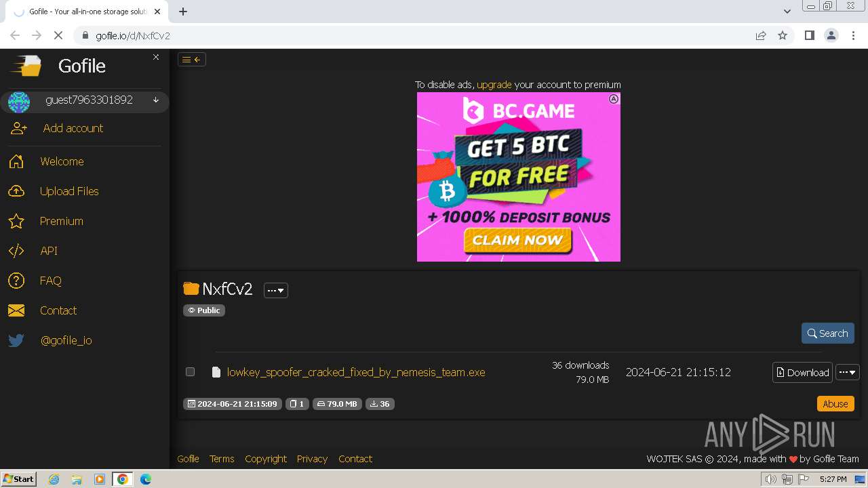The height and width of the screenshot is (488, 868).
Task: Open the Gofile footer link
Action: [x=188, y=459]
